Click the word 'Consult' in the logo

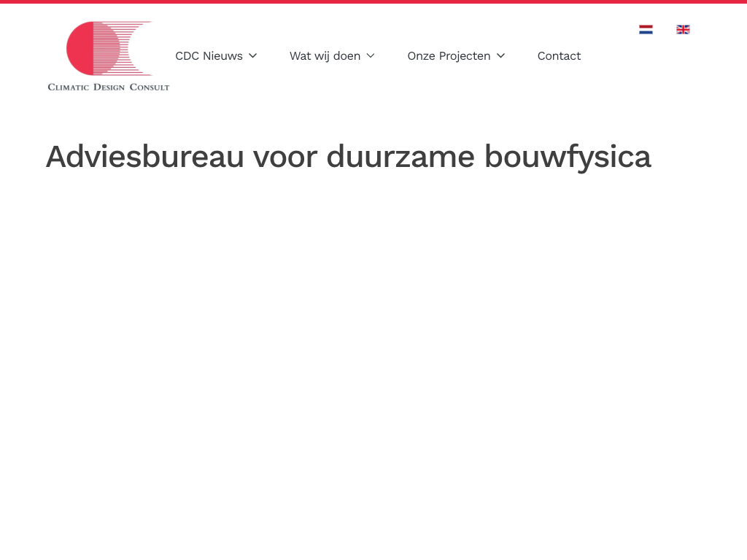point(150,87)
